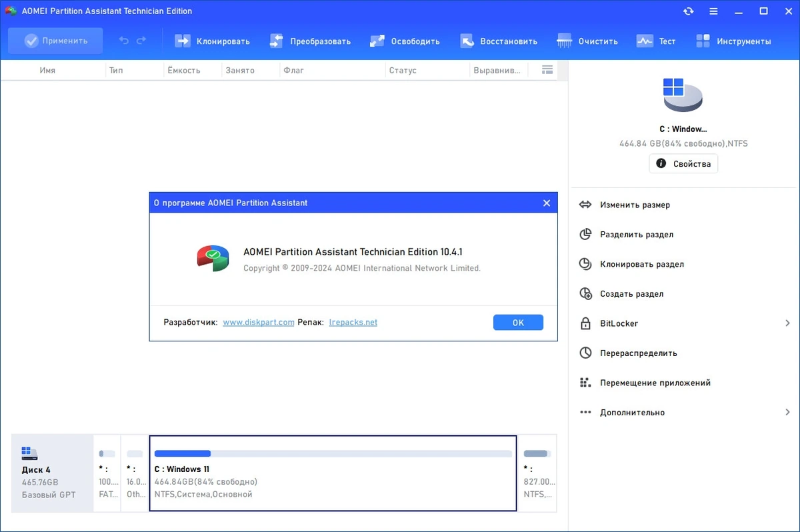Click the icon beside Клонировать раздел
The height and width of the screenshot is (532, 800).
point(585,264)
